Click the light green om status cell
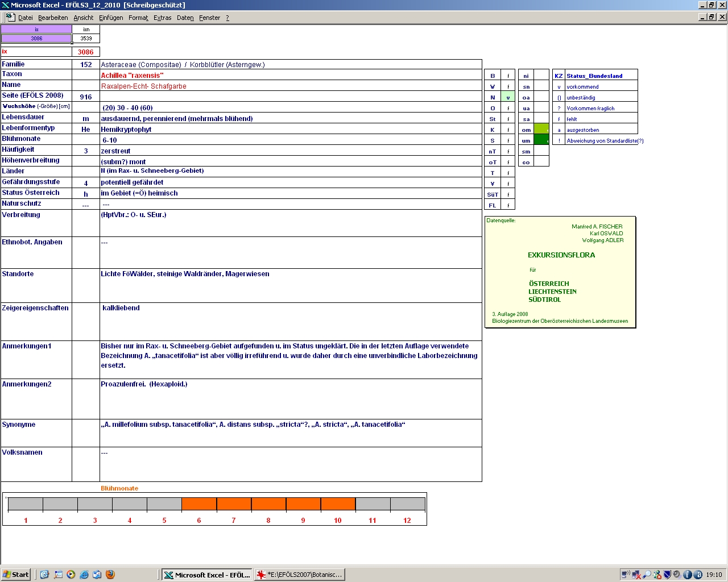This screenshot has height=582, width=728. (541, 130)
